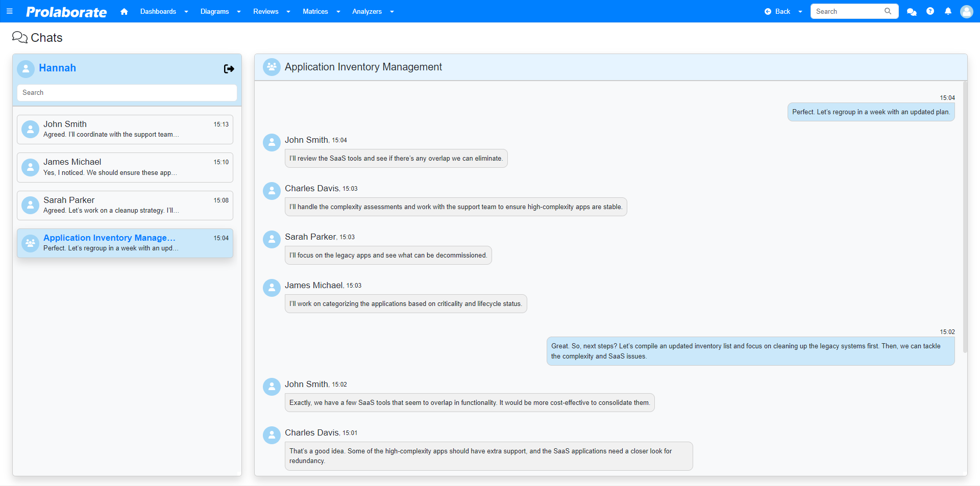
Task: Open the John Smith chat conversation
Action: tap(125, 130)
